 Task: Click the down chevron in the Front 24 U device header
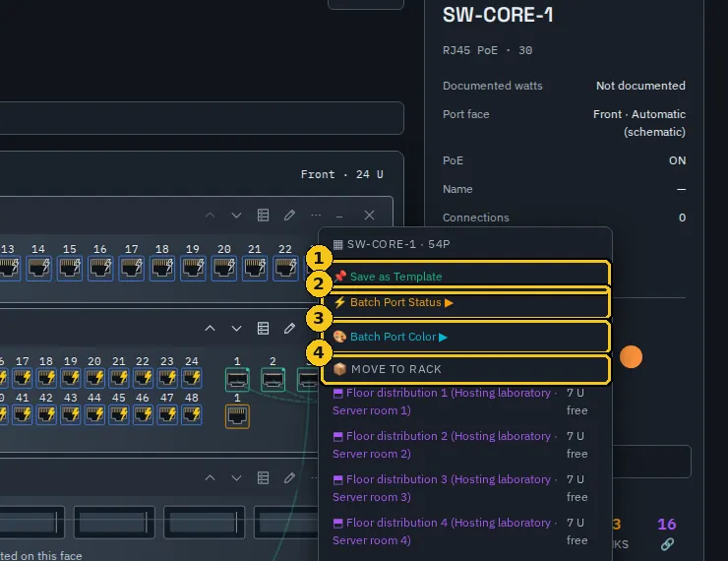click(x=236, y=215)
